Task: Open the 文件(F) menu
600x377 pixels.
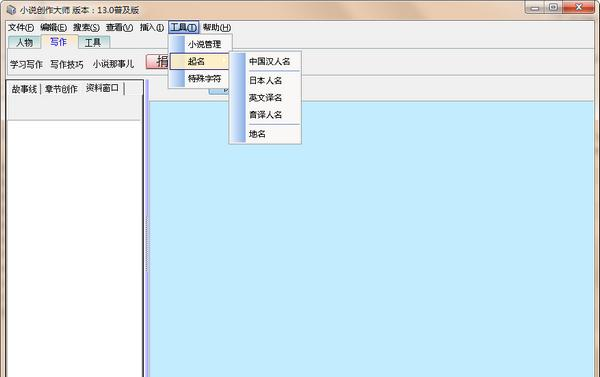Action: click(x=21, y=28)
